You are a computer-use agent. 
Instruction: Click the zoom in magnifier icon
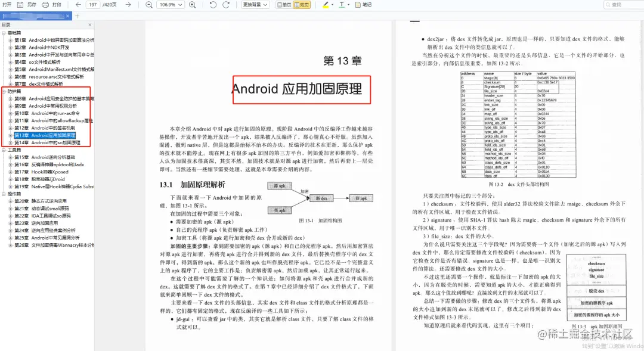(192, 5)
